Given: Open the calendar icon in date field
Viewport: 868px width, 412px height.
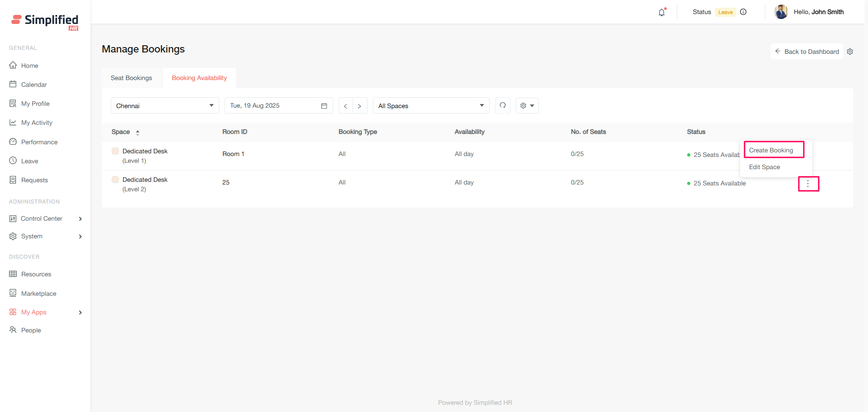Looking at the screenshot, I should 324,106.
